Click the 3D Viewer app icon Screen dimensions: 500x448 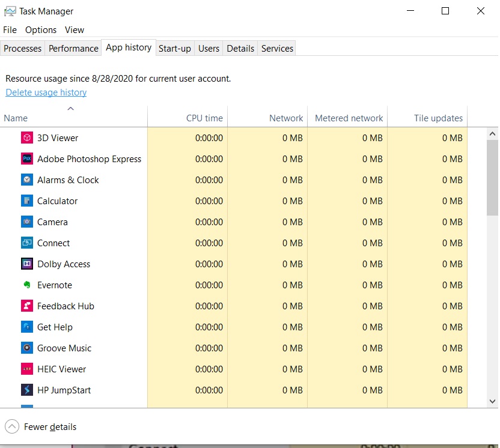[27, 138]
